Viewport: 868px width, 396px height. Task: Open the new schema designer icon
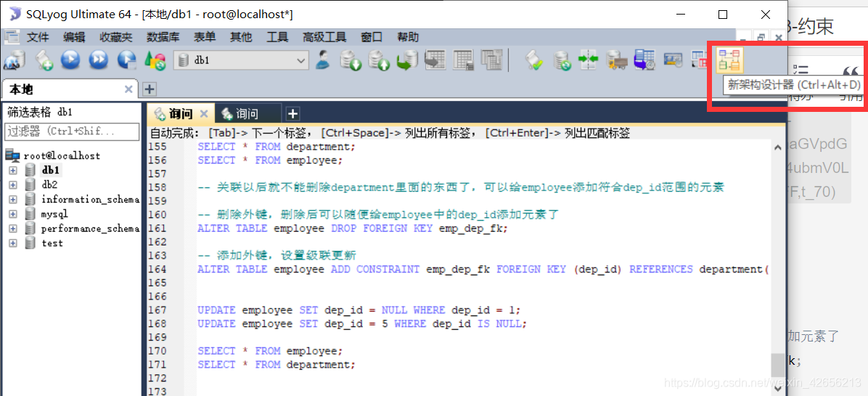click(729, 60)
